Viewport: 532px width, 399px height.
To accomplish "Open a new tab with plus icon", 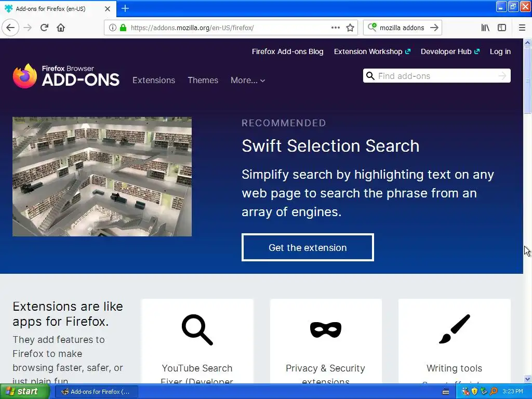I will click(x=125, y=8).
